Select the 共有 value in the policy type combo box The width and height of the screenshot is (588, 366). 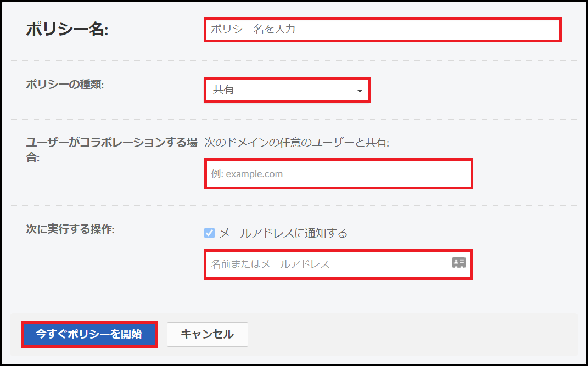(x=223, y=89)
